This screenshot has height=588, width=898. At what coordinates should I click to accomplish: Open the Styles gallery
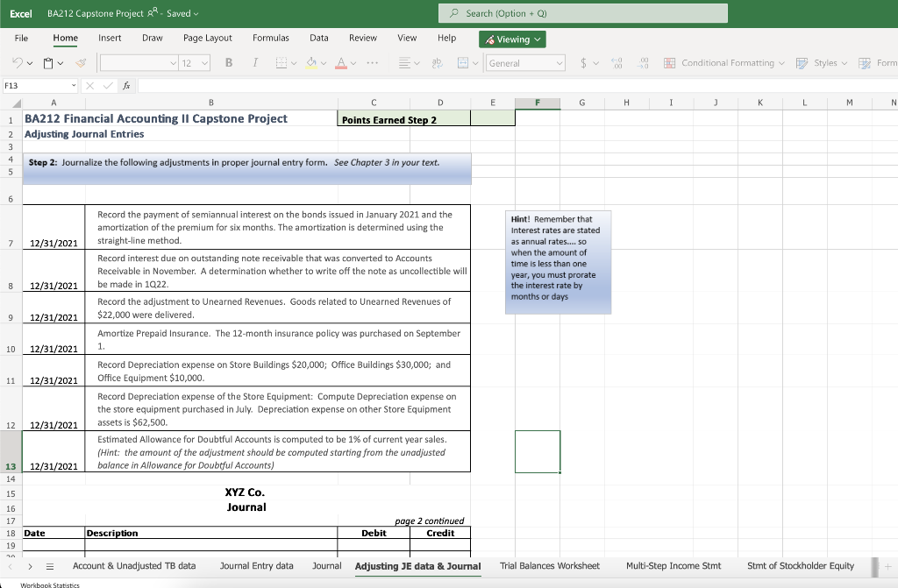(822, 63)
